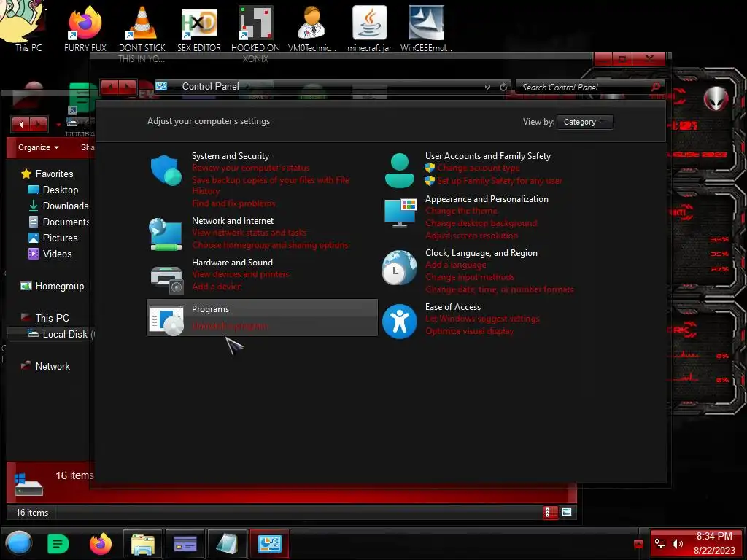Screen dimensions: 747x560
Task: Open the Programs category icon
Action: tap(166, 320)
